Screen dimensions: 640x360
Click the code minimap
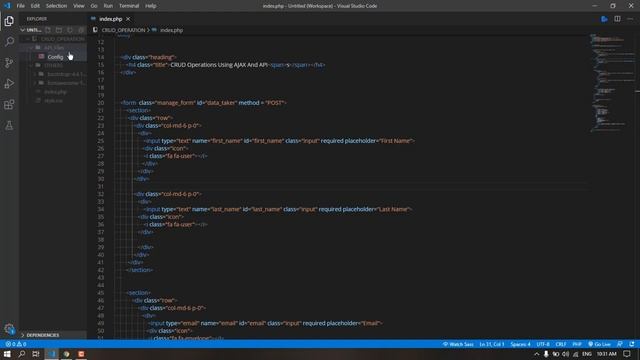pyautogui.click(x=613, y=82)
